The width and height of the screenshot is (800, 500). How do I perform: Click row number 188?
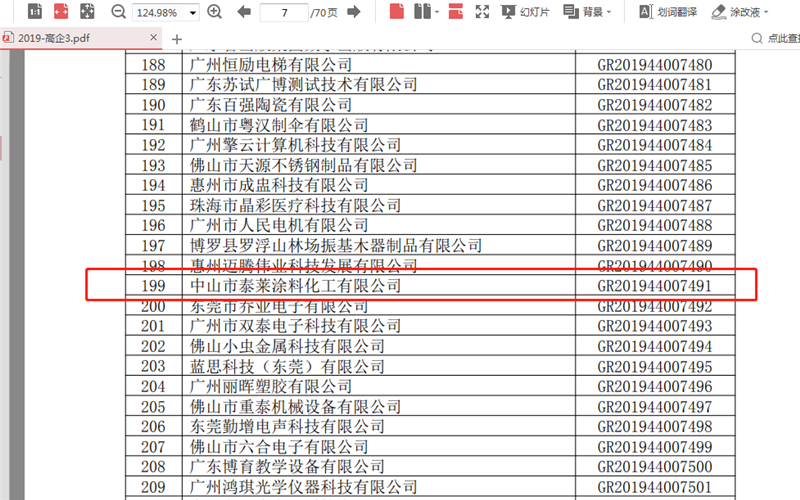(153, 65)
